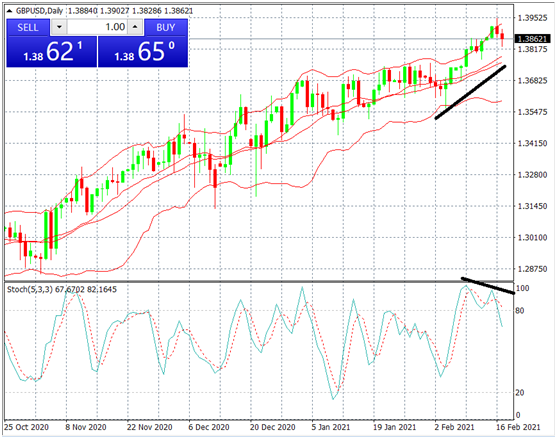Select the black trendline above the stochastic peaks
The height and width of the screenshot is (439, 557).
pos(488,286)
